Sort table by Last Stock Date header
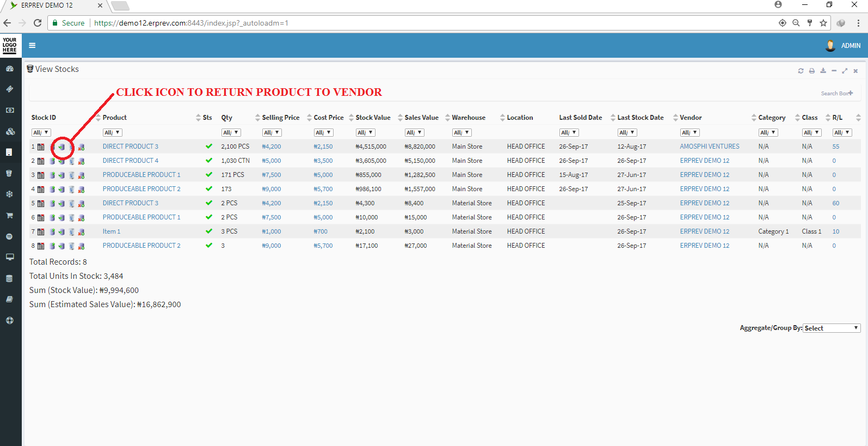868x446 pixels. pyautogui.click(x=641, y=118)
